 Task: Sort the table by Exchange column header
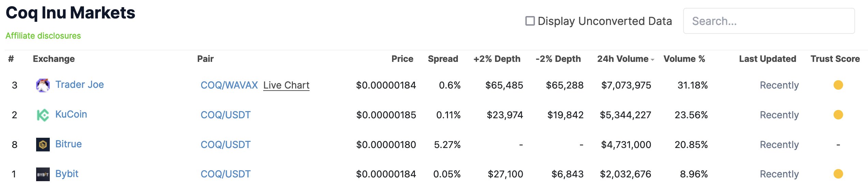coord(54,59)
